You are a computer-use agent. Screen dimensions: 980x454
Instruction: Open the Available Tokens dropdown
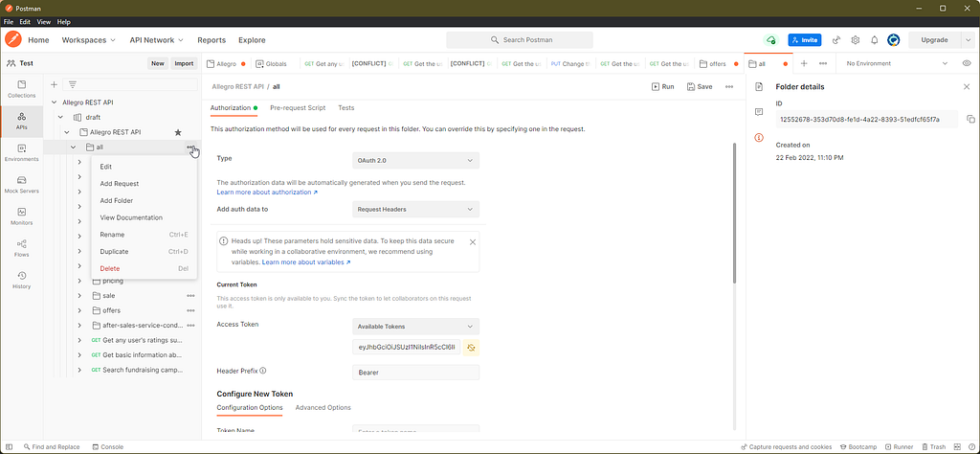[x=415, y=327]
